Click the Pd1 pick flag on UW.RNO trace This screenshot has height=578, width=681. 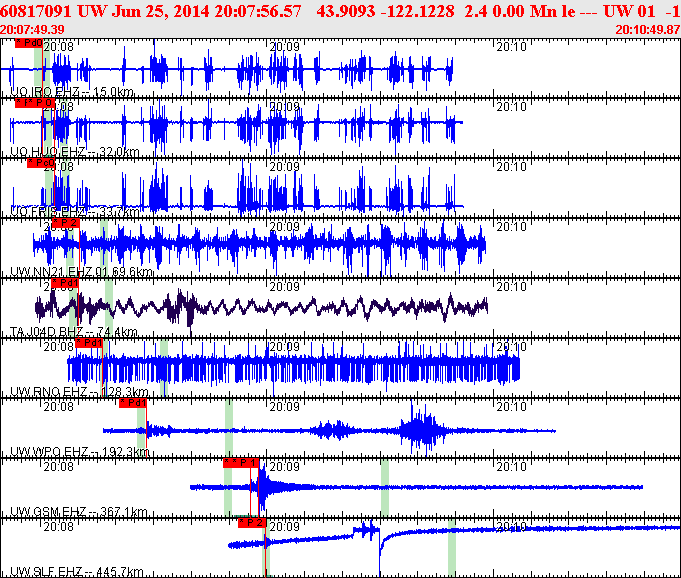tap(89, 343)
